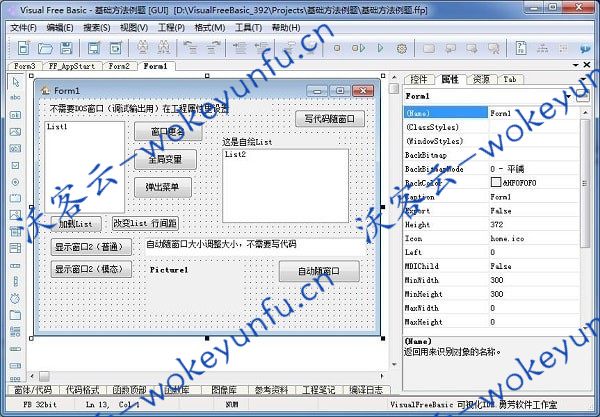The width and height of the screenshot is (600, 417).
Task: Click the BackColor &HF0F0F0 swatch
Action: click(x=496, y=182)
